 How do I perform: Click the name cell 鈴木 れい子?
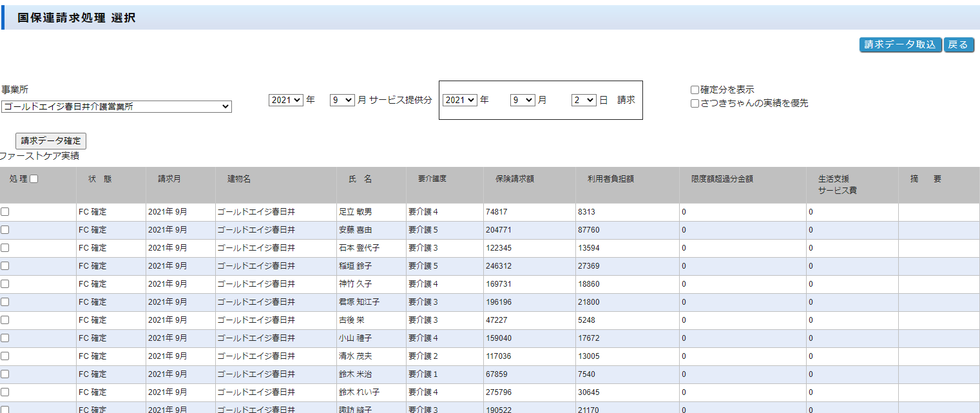click(x=355, y=392)
